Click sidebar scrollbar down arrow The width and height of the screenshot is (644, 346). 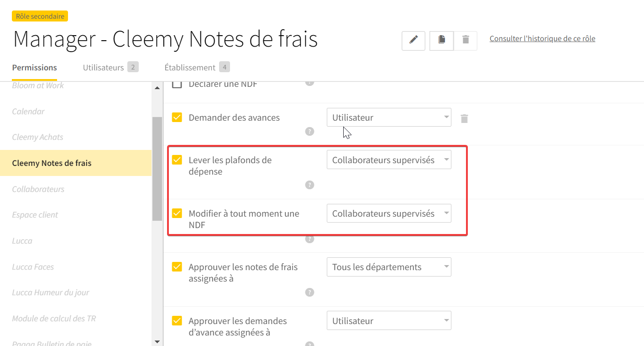157,341
